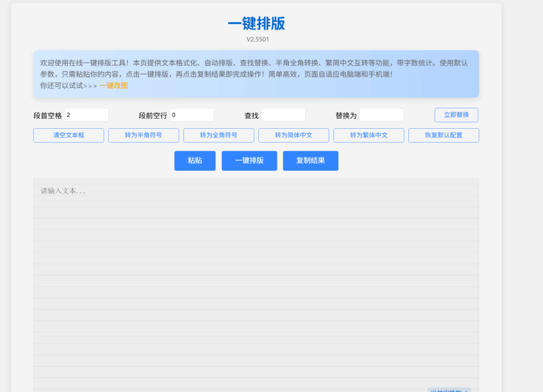Viewport: 543px width, 392px height.
Task: Click the 查找 input box
Action: [283, 115]
